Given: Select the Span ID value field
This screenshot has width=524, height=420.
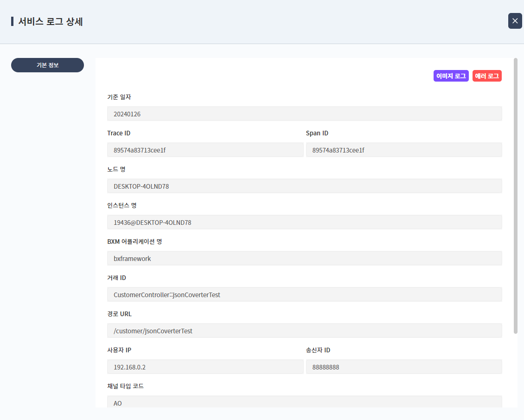Looking at the screenshot, I should 403,149.
